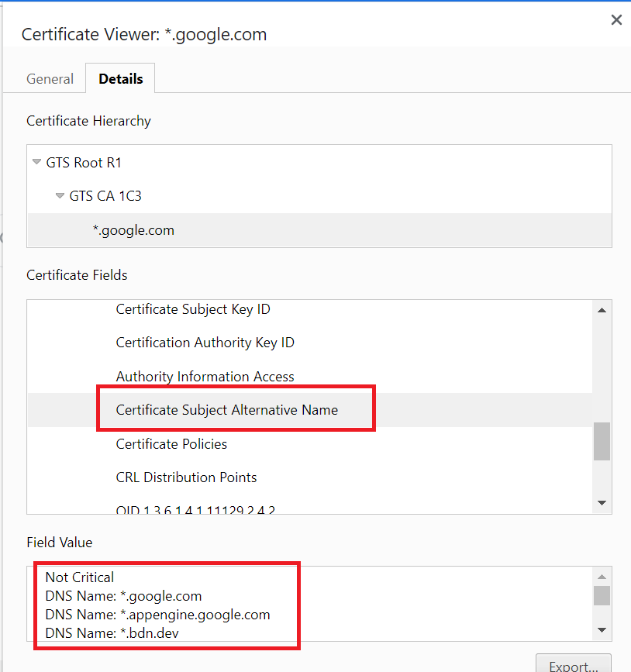Click DNS Name *.google.com value line
This screenshot has width=631, height=672.
(x=123, y=596)
